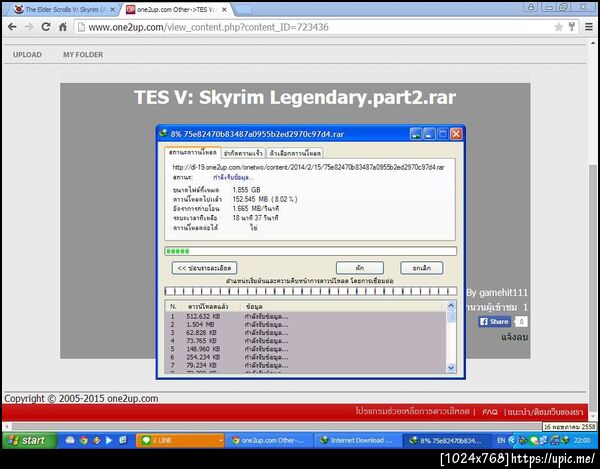Click IDM minimize-to-tray icon button
600x469 pixels.
point(416,134)
